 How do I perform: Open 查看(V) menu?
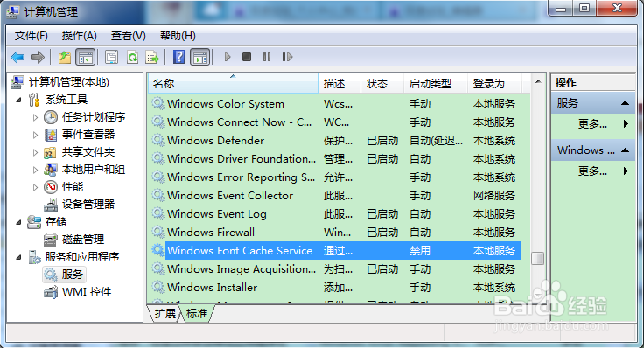(x=128, y=36)
